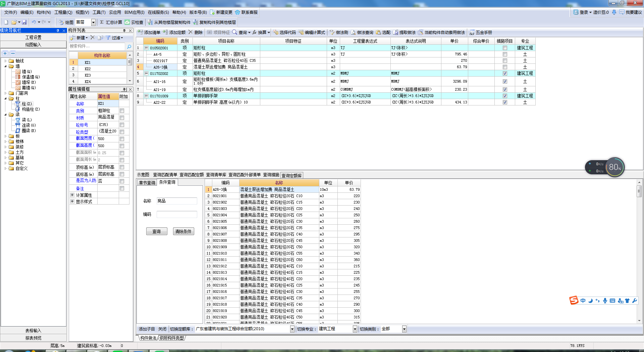Screen dimensions: 644x352
Task: Switch to 查询措施 tab
Action: tap(271, 175)
